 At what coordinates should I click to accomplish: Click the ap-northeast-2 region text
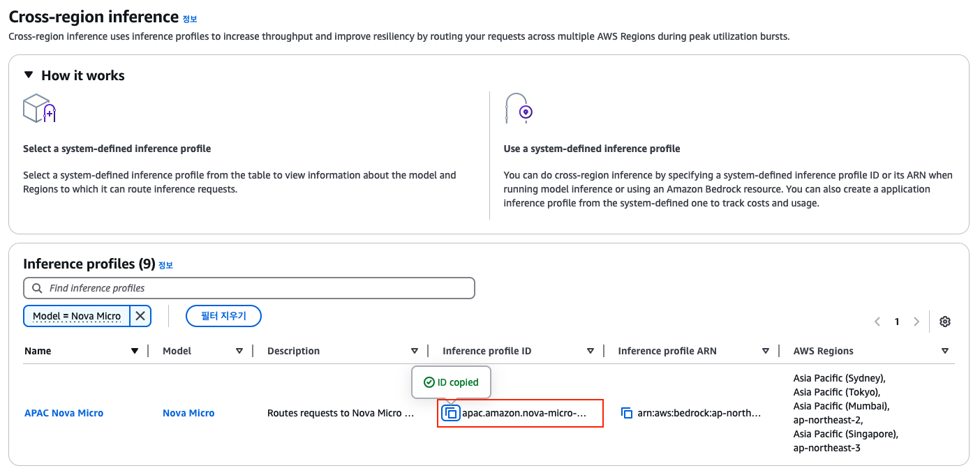(829, 420)
